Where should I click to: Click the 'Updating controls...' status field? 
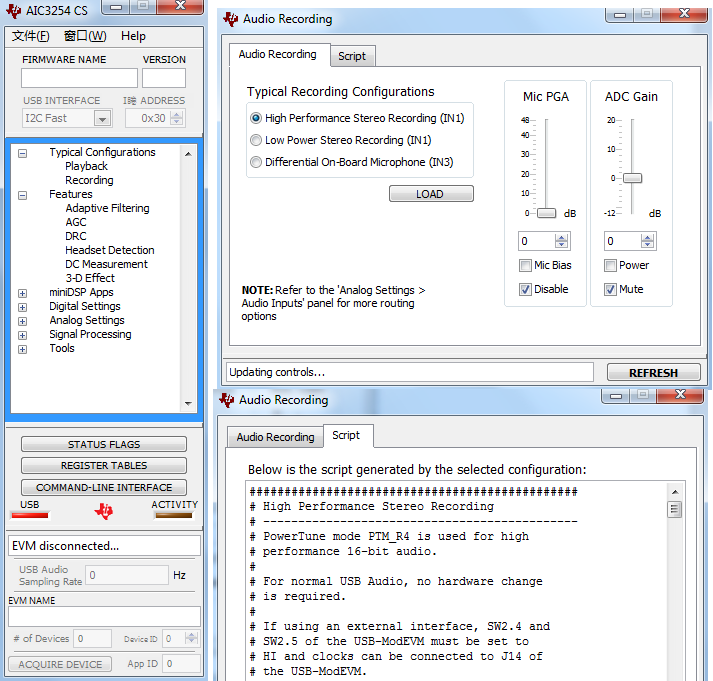click(410, 372)
